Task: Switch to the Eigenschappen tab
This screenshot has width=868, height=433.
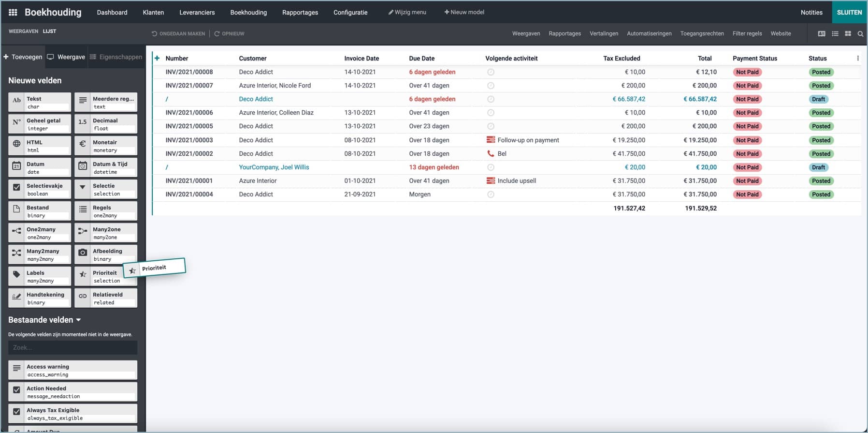Action: pyautogui.click(x=116, y=57)
